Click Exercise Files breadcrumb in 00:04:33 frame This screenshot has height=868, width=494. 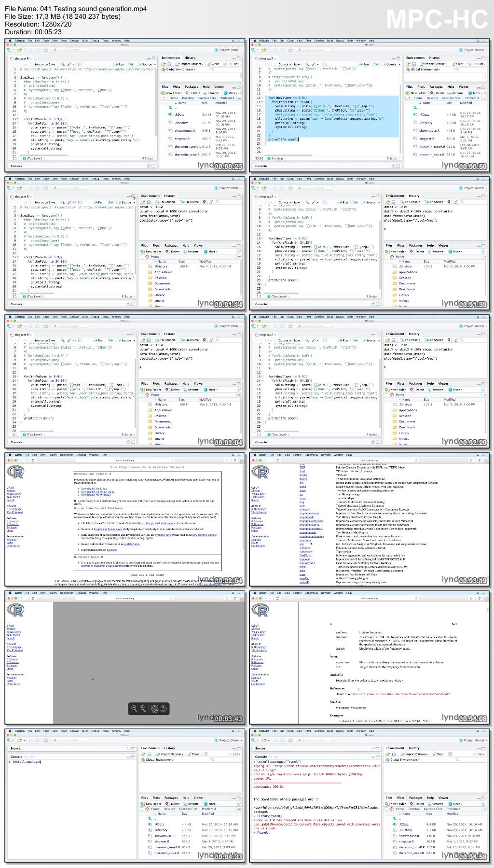(189, 809)
